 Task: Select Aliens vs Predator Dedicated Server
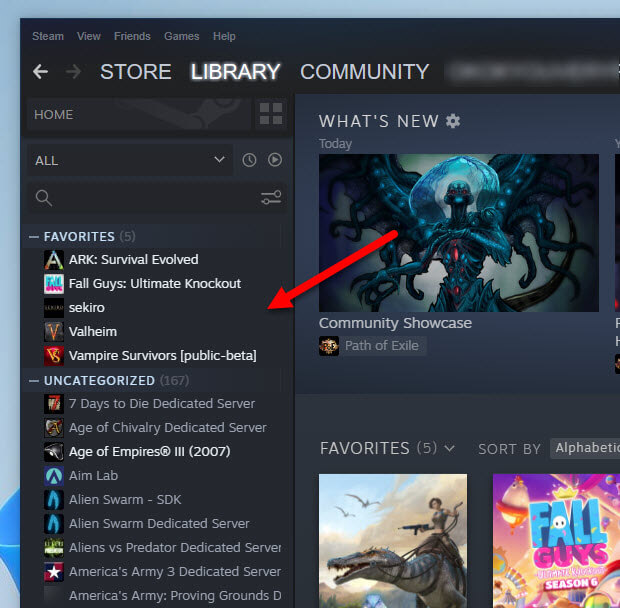[175, 548]
